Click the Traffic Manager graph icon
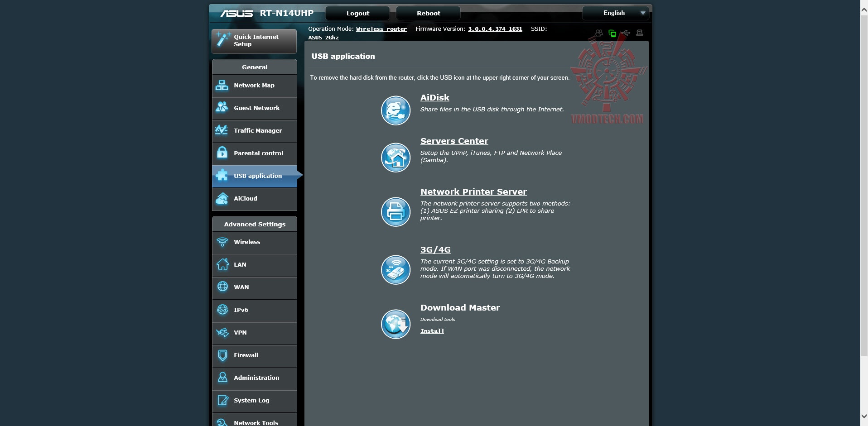The image size is (868, 426). [x=222, y=130]
